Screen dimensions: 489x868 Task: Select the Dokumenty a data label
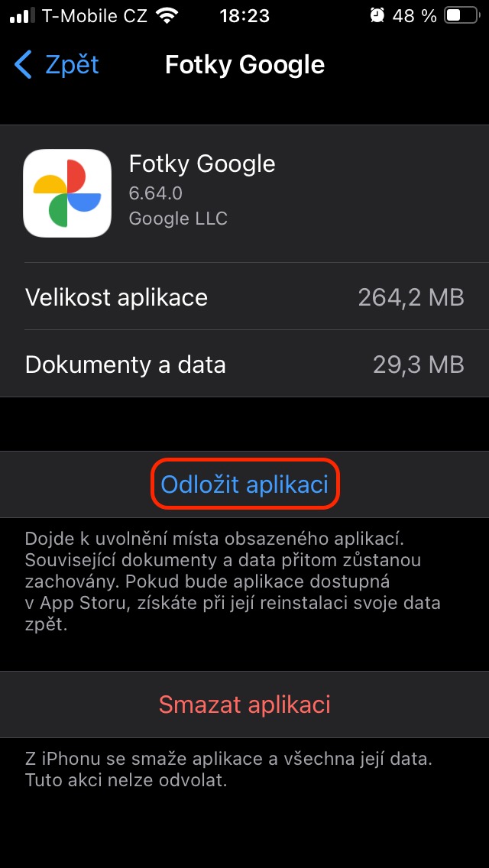(x=125, y=364)
